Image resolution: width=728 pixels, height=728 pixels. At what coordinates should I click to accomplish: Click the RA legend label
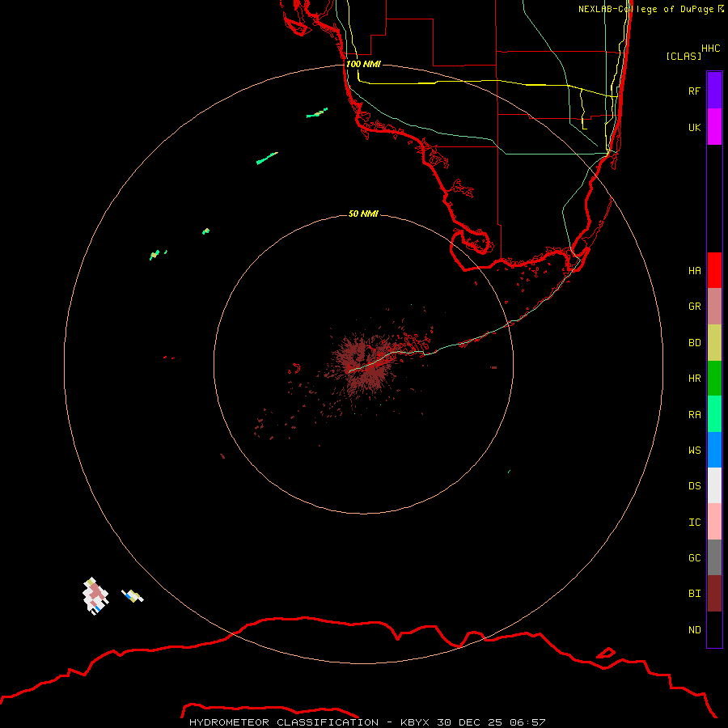click(694, 415)
